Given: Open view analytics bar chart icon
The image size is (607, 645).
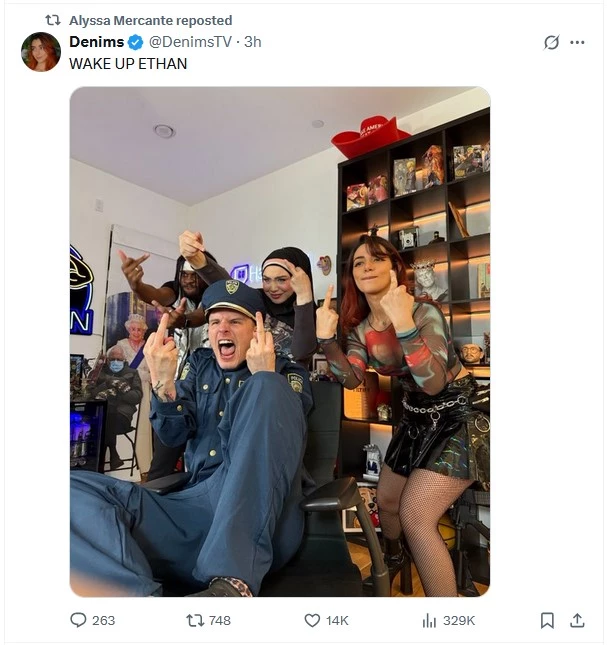Looking at the screenshot, I should (429, 620).
